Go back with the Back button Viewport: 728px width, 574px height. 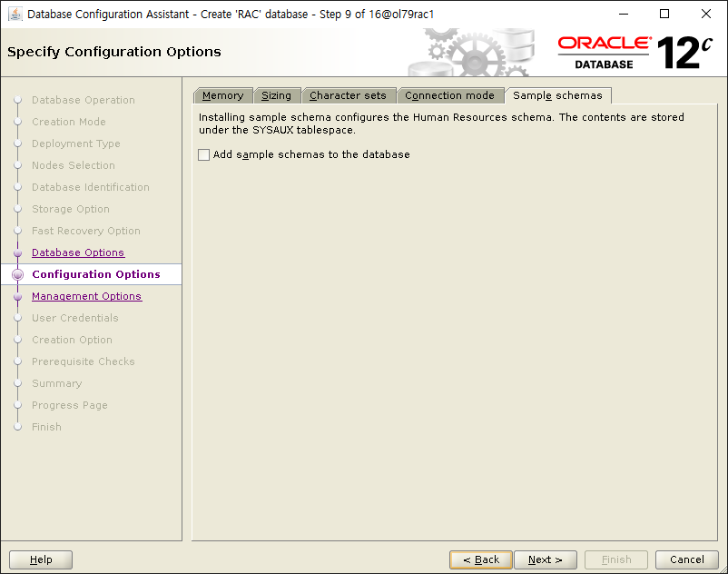coord(481,559)
